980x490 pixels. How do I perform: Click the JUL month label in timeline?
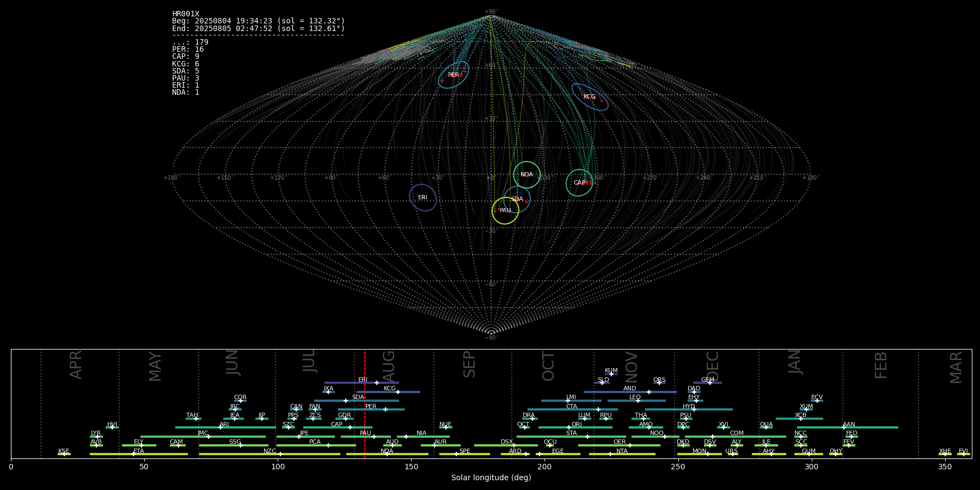tap(309, 360)
